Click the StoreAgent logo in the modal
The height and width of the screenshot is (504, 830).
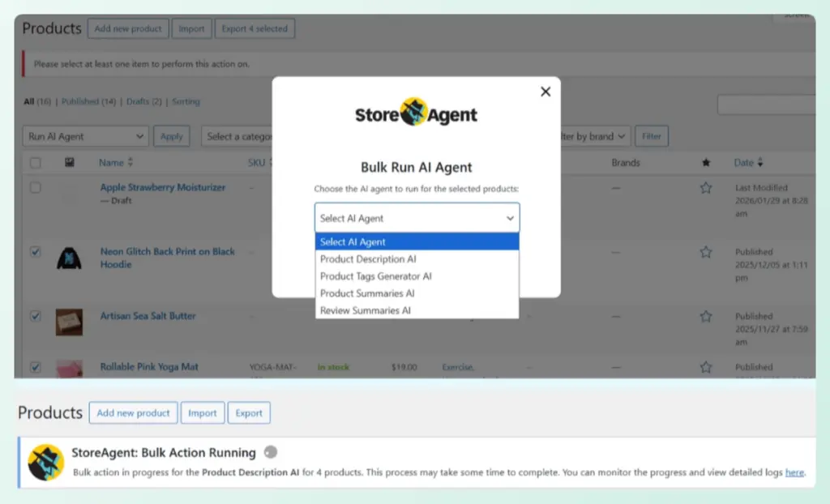click(x=416, y=113)
